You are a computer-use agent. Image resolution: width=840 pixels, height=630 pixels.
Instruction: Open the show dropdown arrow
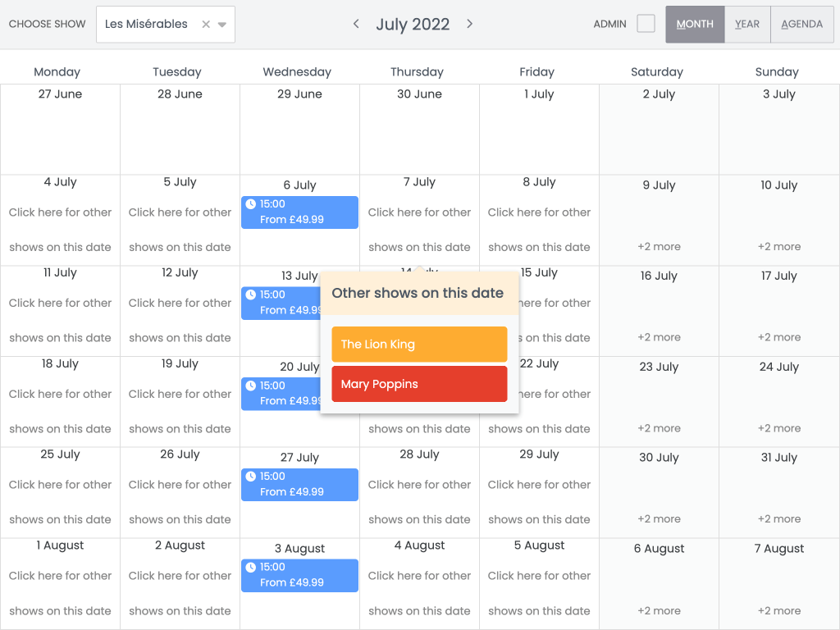click(222, 25)
